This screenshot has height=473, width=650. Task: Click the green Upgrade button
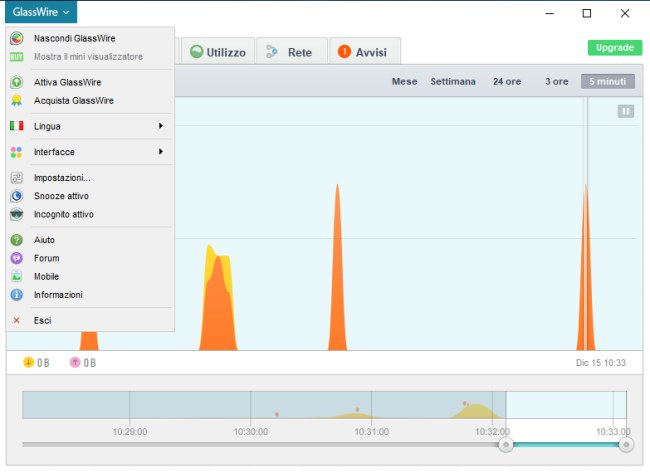615,48
